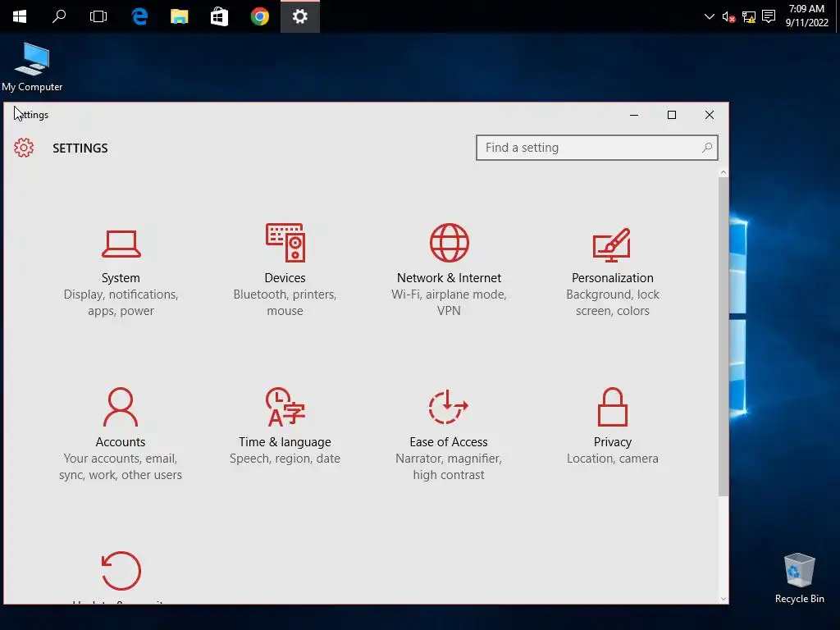This screenshot has width=840, height=630.
Task: Maximize the Settings window
Action: 671,115
